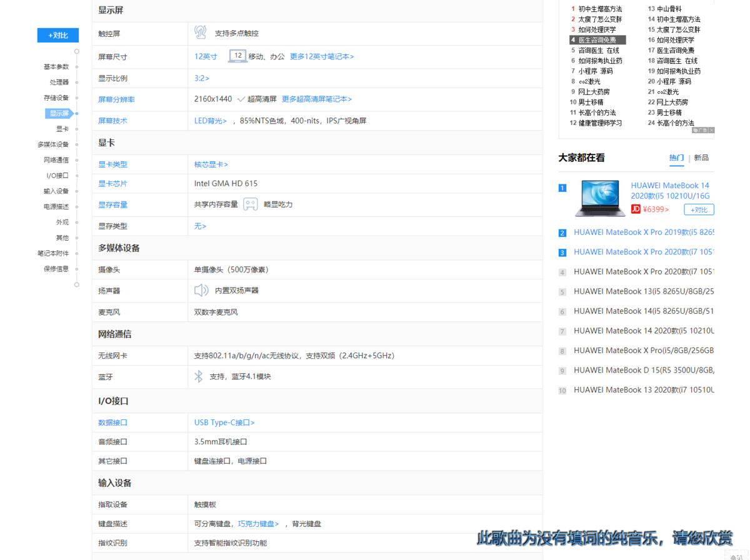Click the blue +对比 button in the sidebar
Image resolution: width=750 pixels, height=560 pixels.
(x=58, y=35)
